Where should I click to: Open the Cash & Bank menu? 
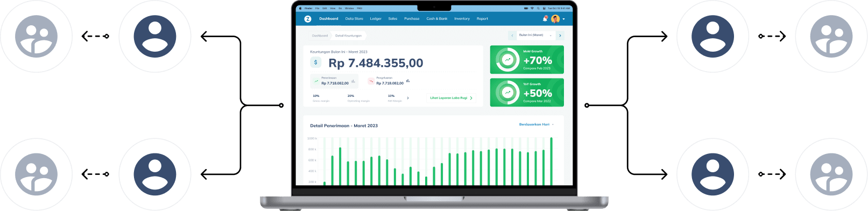point(437,19)
